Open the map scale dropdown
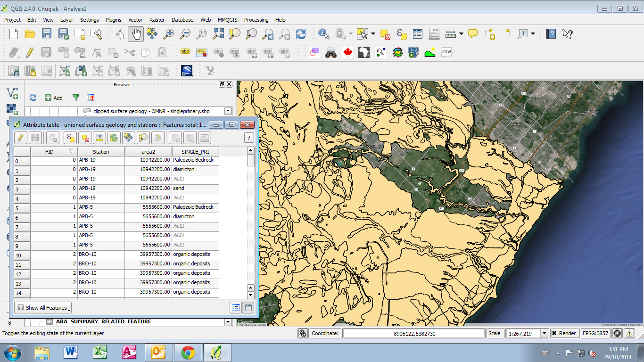This screenshot has height=362, width=644. pyautogui.click(x=545, y=333)
